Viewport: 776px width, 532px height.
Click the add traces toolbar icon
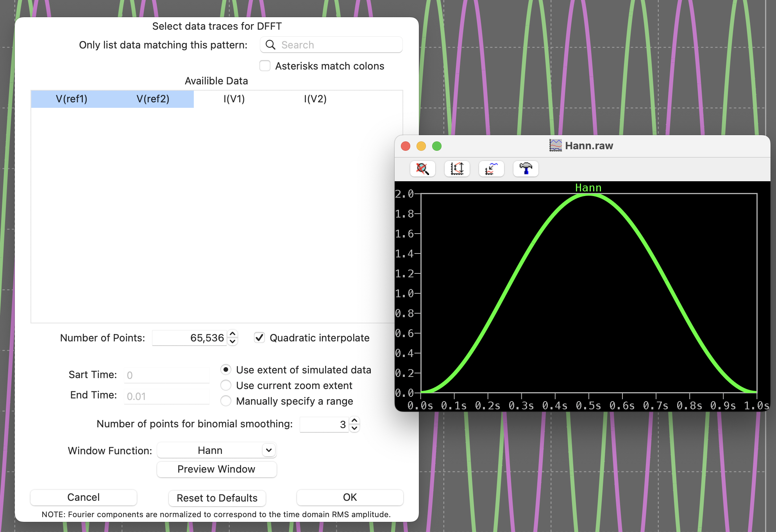pos(491,169)
